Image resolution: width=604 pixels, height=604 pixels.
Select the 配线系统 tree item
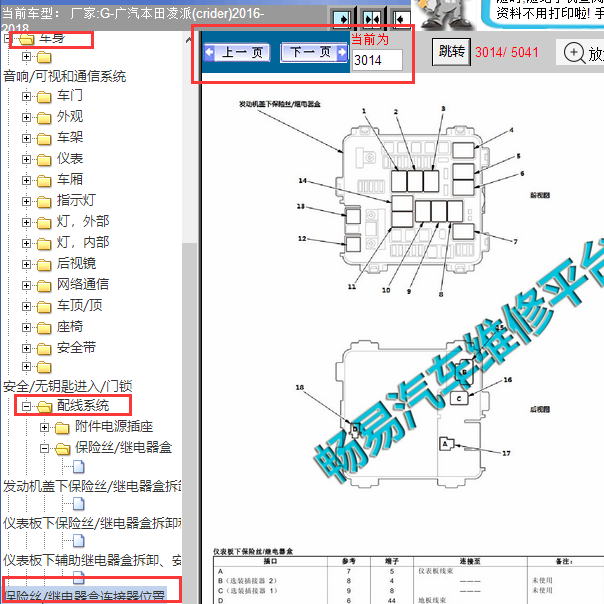click(x=83, y=405)
